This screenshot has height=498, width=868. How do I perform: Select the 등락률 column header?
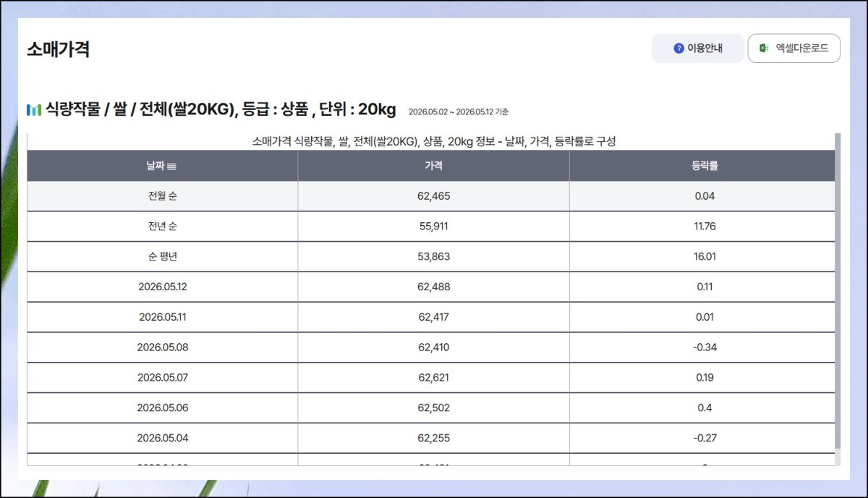(x=704, y=166)
